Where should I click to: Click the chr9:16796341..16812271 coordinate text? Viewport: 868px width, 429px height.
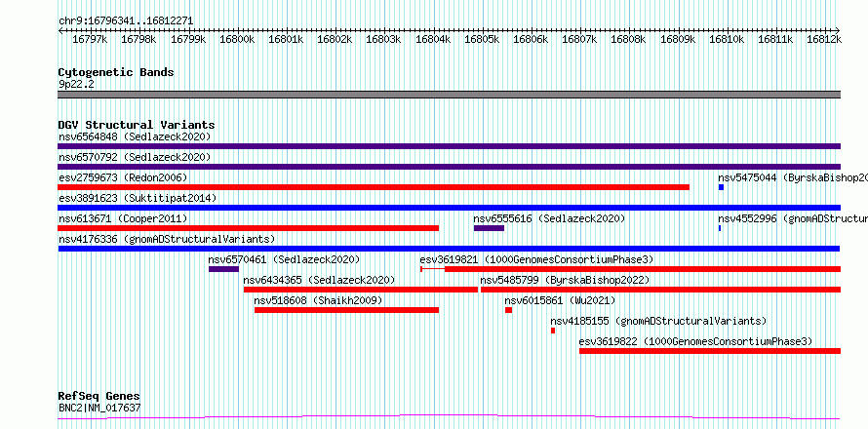(x=126, y=21)
